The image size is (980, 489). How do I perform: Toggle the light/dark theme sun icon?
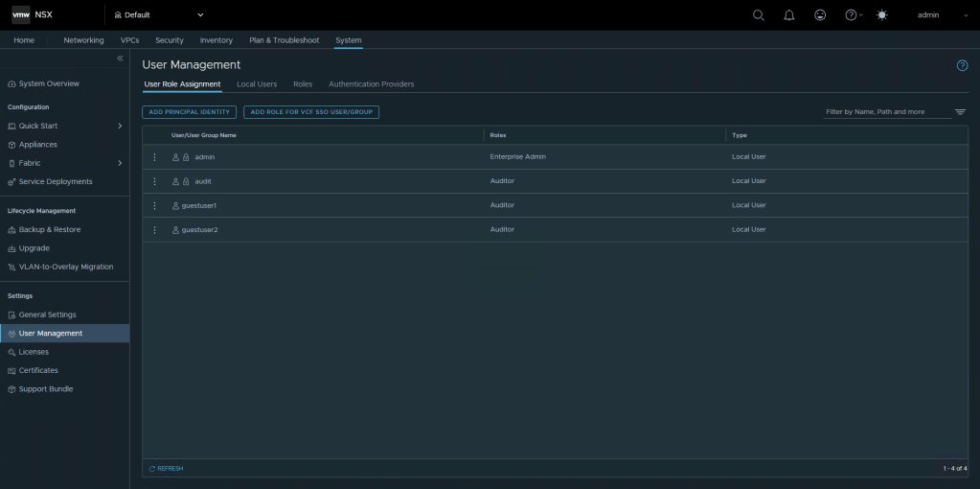point(881,14)
